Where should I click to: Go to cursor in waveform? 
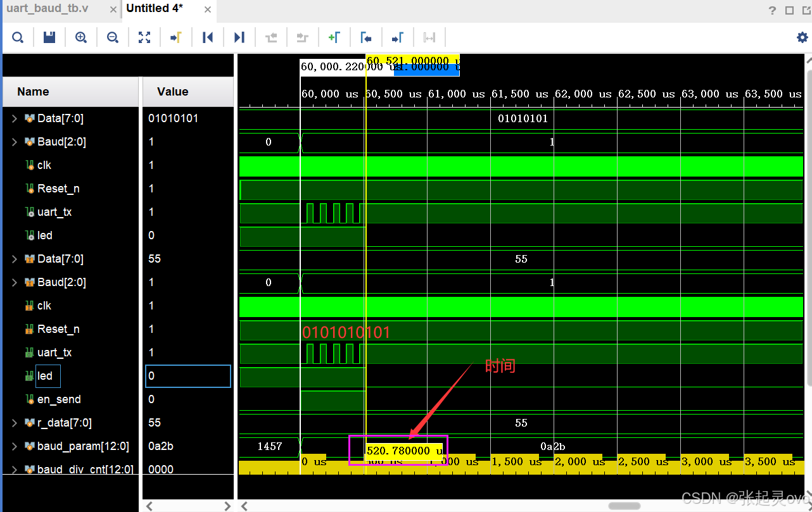[176, 38]
